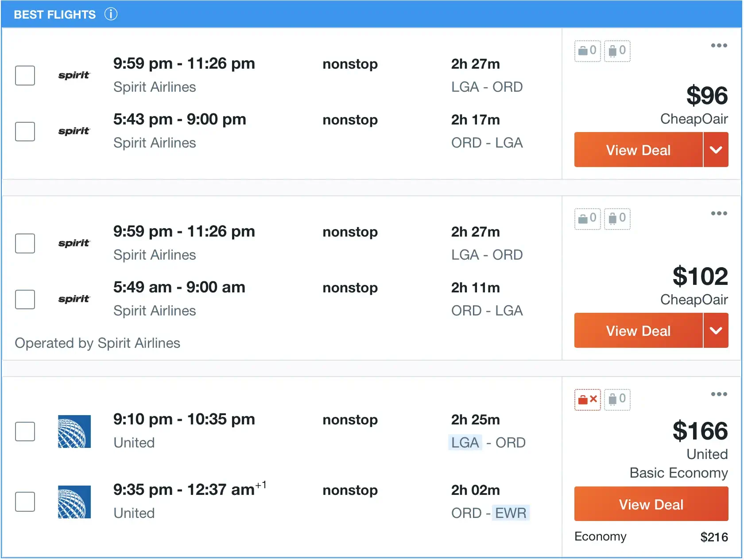Open three-dots menu on $96 deal
Screen dimensions: 744x560
[718, 45]
